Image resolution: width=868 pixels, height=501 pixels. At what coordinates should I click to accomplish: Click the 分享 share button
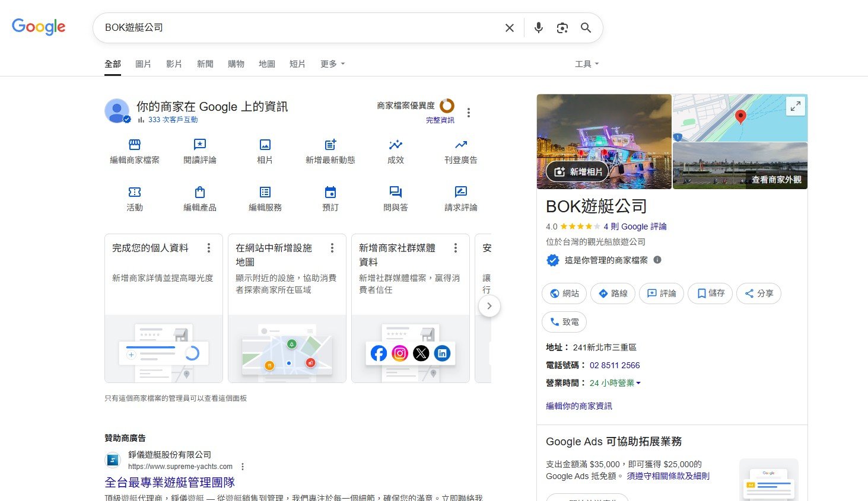click(x=759, y=293)
